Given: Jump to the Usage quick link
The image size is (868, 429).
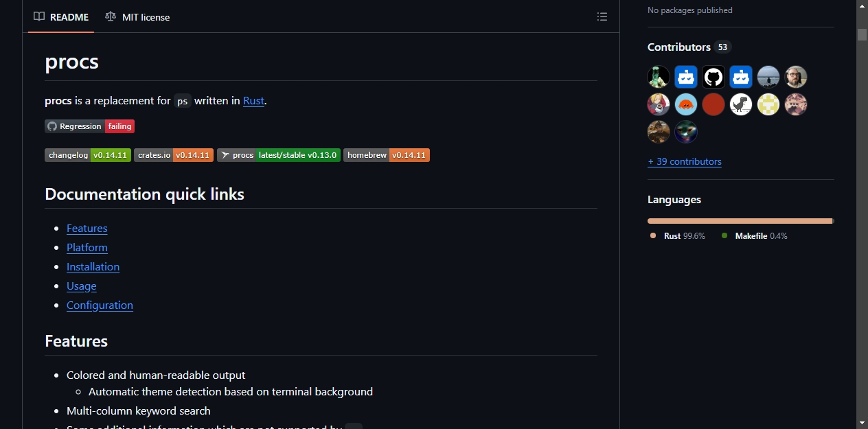Looking at the screenshot, I should [x=82, y=286].
